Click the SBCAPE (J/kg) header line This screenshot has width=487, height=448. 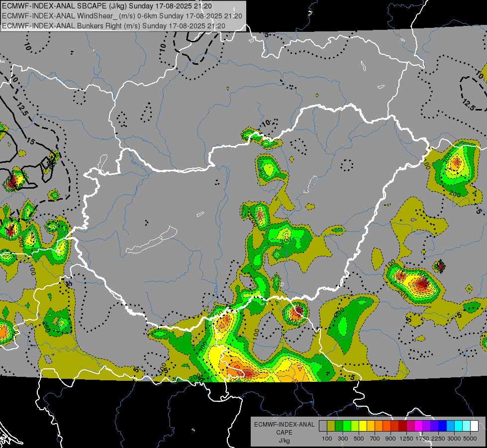tap(107, 6)
